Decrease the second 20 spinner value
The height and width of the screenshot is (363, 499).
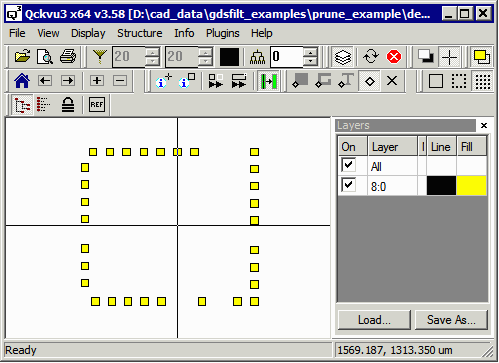[x=205, y=61]
